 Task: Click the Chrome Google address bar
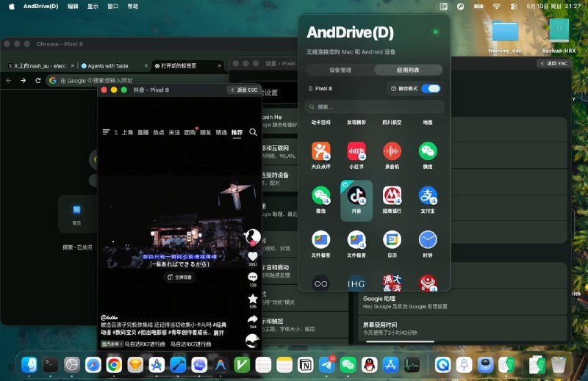137,80
